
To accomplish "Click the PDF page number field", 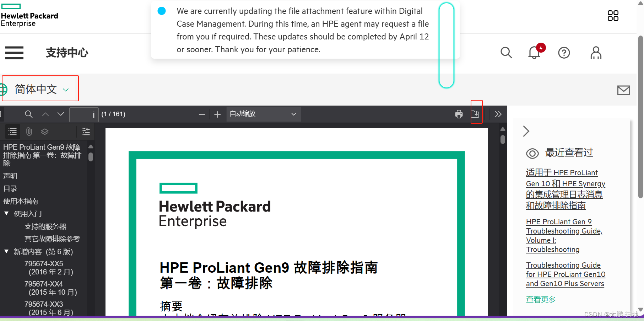I will 84,114.
